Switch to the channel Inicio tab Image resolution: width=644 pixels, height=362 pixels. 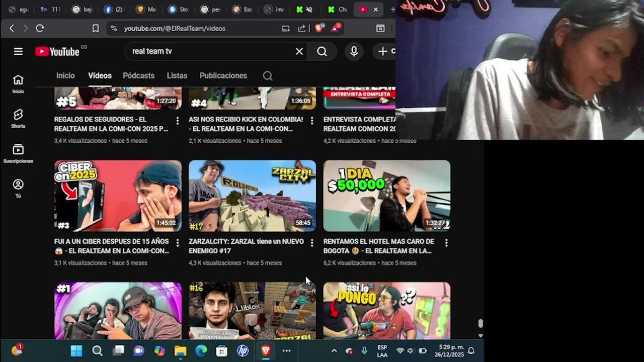(65, 76)
